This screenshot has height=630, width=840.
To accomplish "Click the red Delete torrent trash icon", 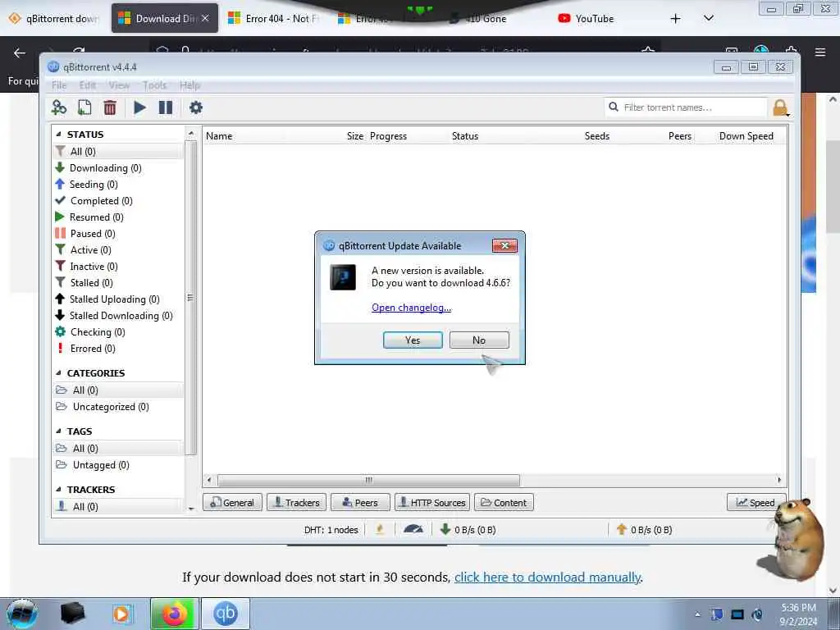I will [x=110, y=107].
